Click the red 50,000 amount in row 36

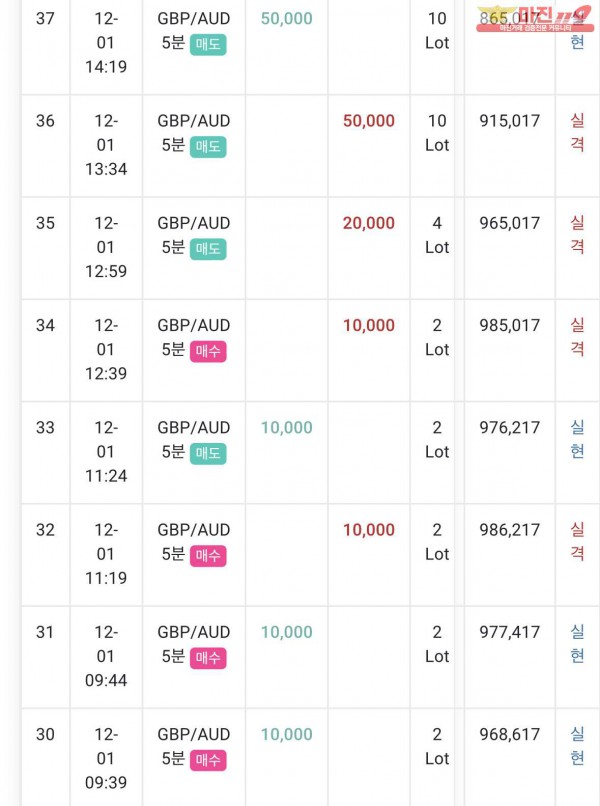tap(369, 121)
